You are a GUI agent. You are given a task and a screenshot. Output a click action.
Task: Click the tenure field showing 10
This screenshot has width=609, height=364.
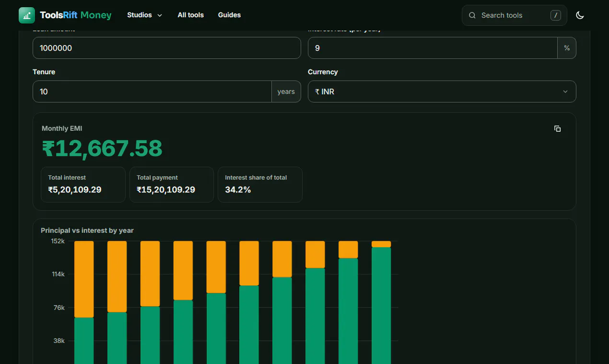[x=152, y=91]
